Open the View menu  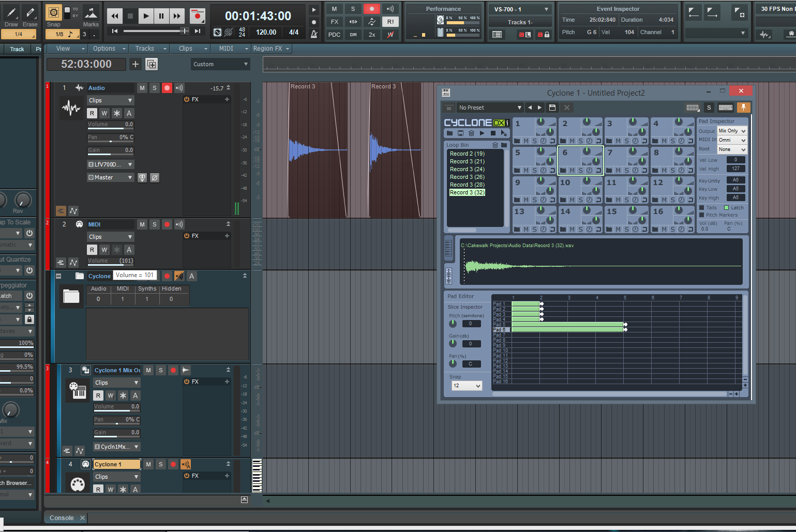pos(67,49)
